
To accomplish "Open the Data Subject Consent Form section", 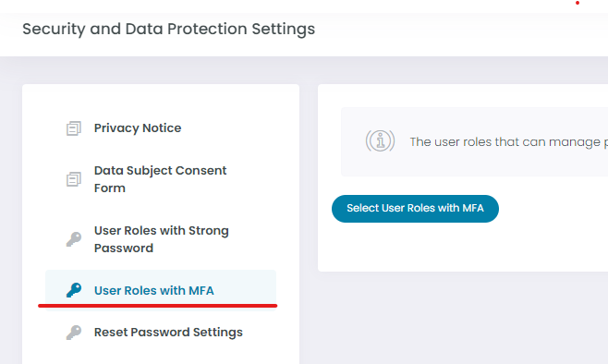I will [x=160, y=179].
